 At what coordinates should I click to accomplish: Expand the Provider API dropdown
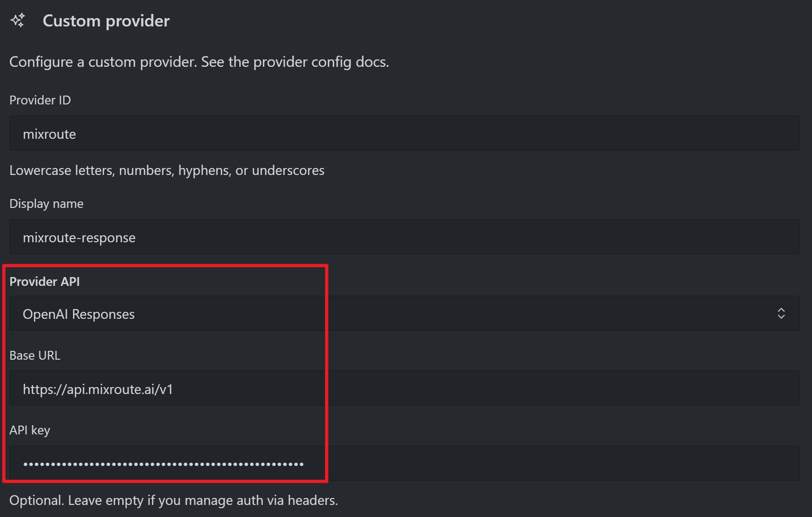coord(404,313)
